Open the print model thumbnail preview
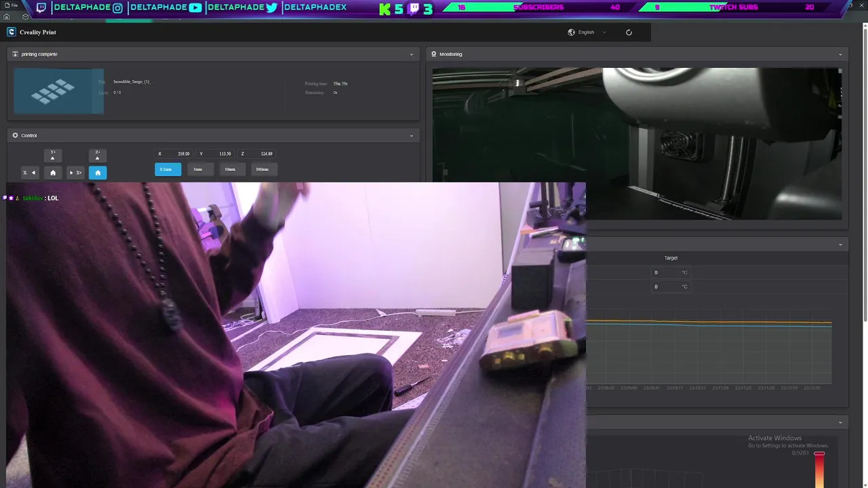 click(59, 91)
